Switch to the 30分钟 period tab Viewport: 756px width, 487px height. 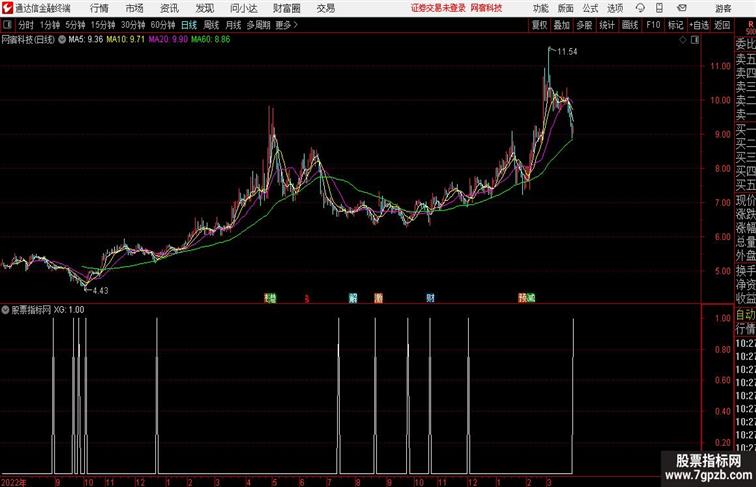(133, 25)
